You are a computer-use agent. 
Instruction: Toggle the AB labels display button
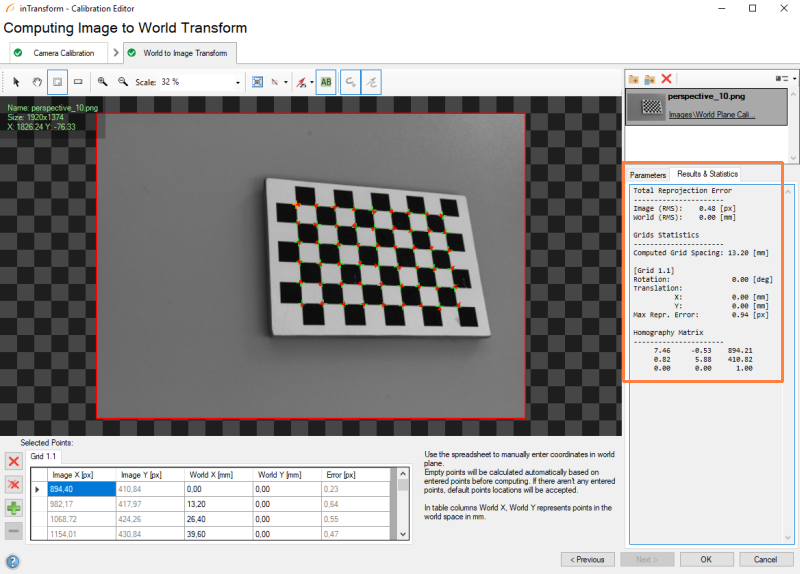(325, 82)
